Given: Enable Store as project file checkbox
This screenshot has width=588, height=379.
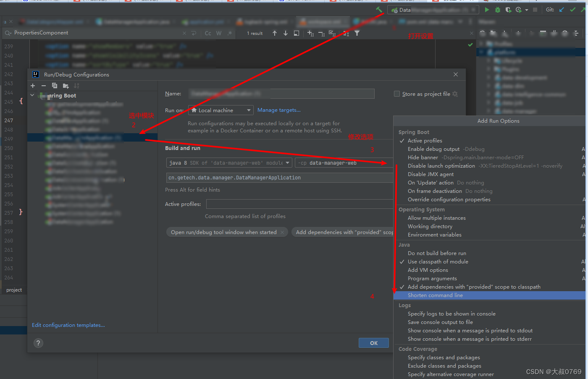Looking at the screenshot, I should pyautogui.click(x=397, y=94).
